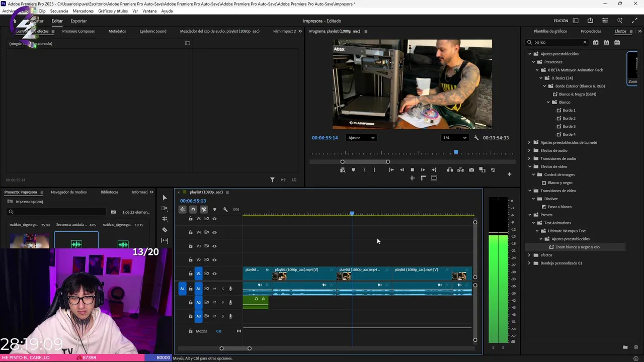Toggle voice-over record on track A3
644x362 pixels.
pos(230,316)
